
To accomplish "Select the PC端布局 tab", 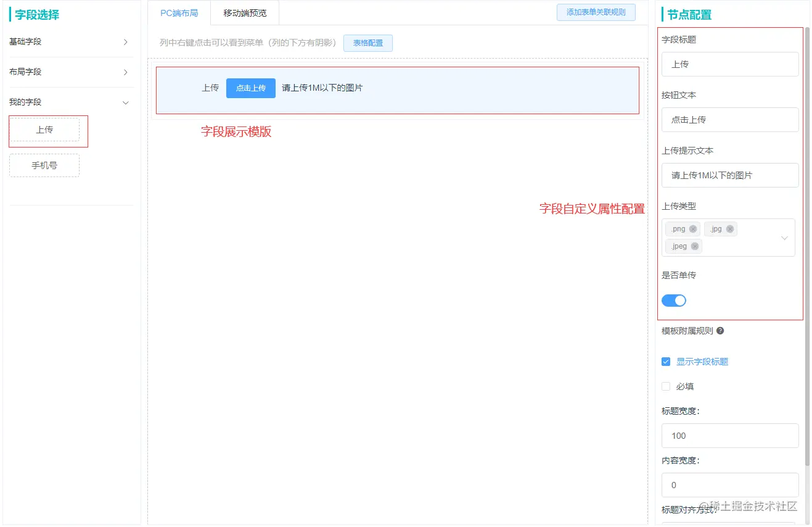I will tap(179, 11).
